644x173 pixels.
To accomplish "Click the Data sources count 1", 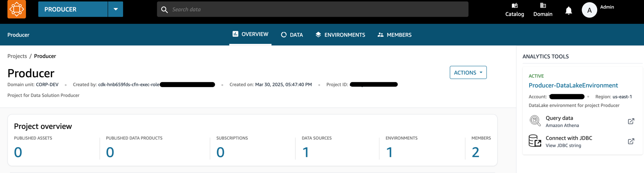I will click(306, 152).
